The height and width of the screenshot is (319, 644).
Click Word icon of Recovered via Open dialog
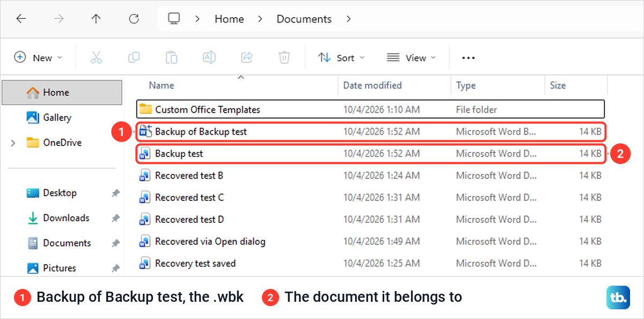point(144,242)
